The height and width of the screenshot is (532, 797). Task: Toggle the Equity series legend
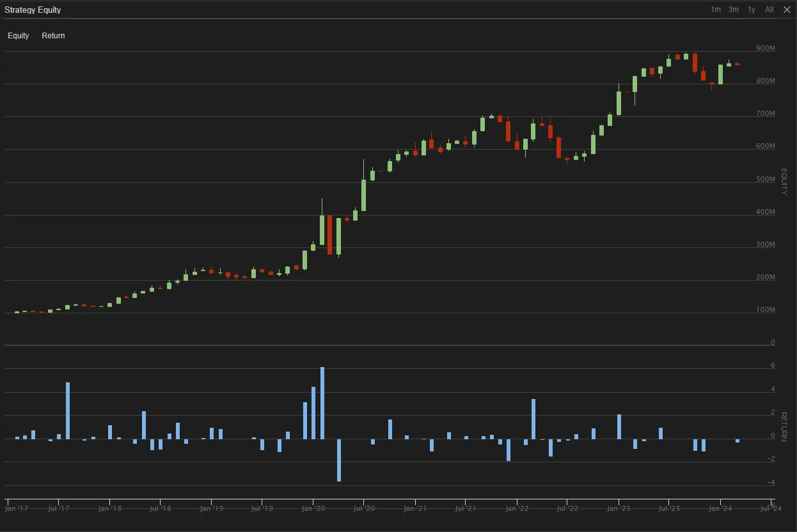pyautogui.click(x=19, y=36)
